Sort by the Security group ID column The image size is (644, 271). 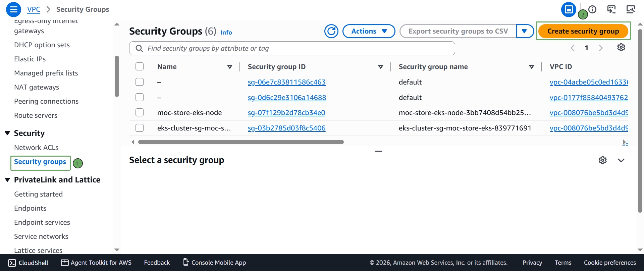tap(381, 67)
